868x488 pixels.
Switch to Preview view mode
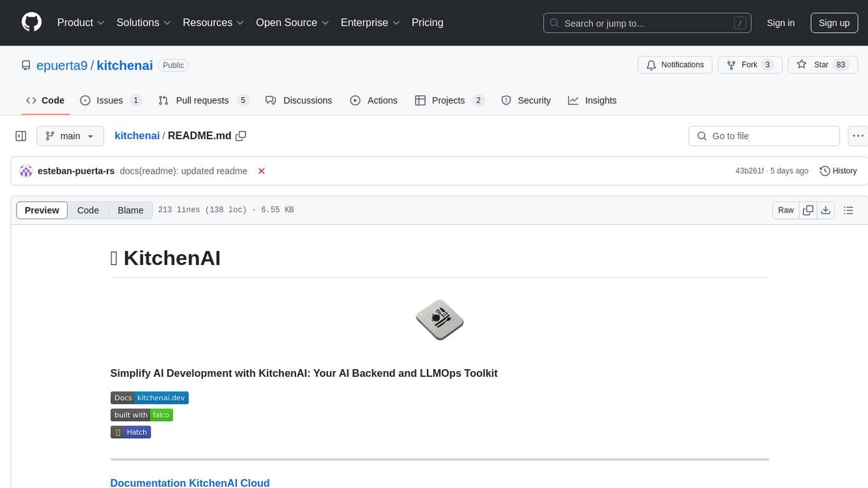42,210
